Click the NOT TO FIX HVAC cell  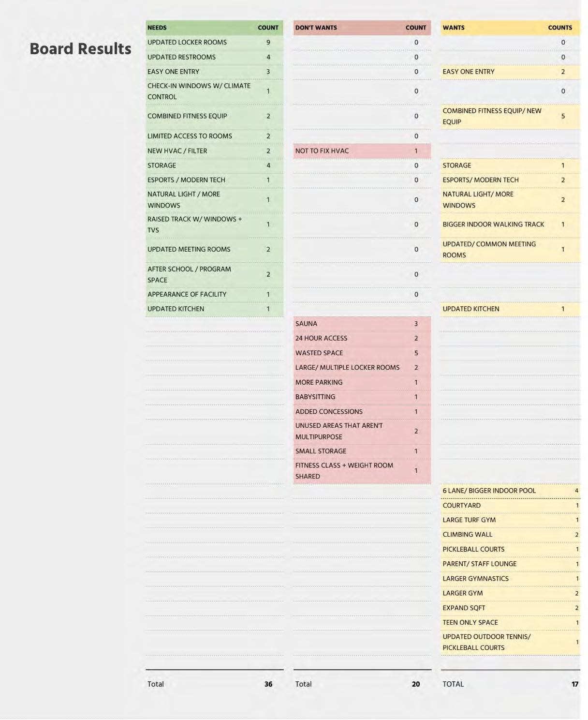322,151
